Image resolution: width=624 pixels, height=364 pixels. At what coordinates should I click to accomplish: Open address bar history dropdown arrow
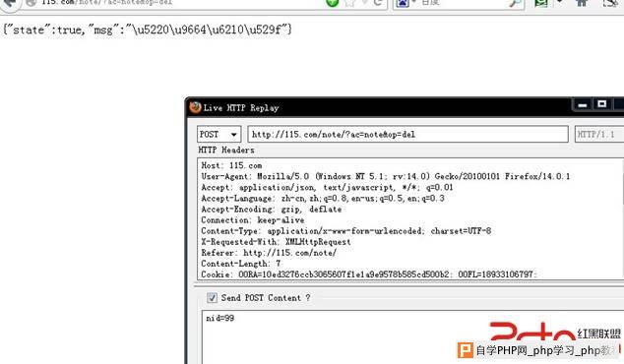[365, 2]
